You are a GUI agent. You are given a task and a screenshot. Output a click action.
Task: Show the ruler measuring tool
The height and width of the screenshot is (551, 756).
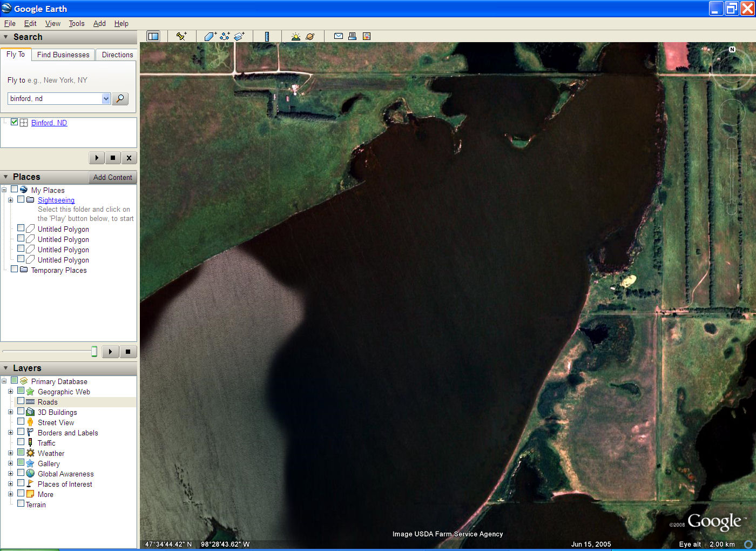pos(267,36)
